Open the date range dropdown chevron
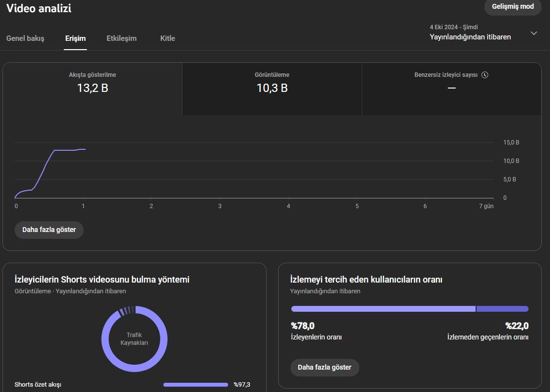 (533, 34)
